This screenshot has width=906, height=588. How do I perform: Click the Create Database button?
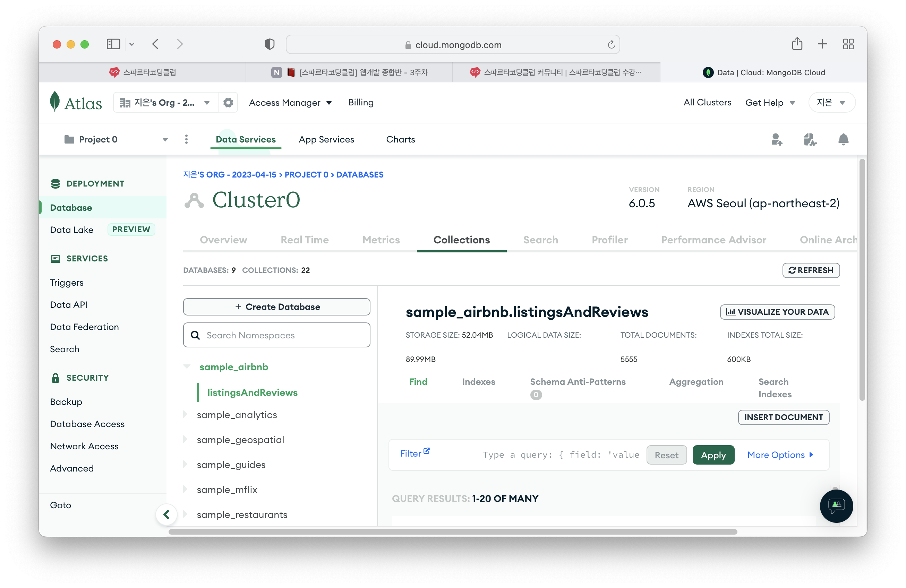[277, 307]
